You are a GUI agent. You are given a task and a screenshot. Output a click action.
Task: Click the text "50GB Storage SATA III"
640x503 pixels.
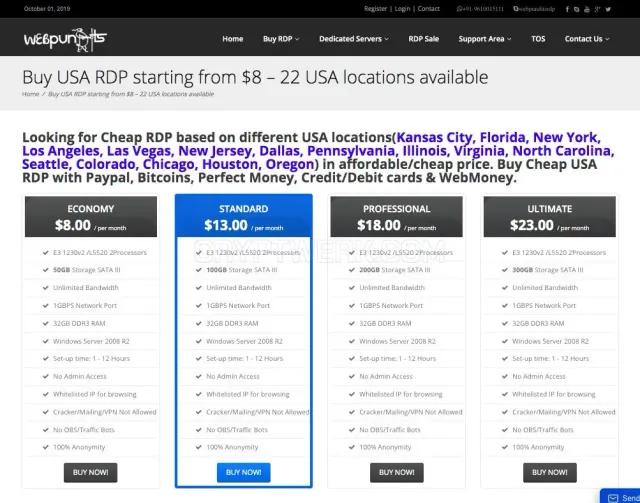[x=87, y=270]
